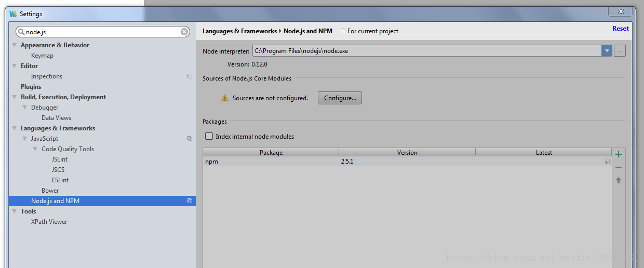This screenshot has height=268, width=644.
Task: Open JSCS settings
Action: pos(58,170)
